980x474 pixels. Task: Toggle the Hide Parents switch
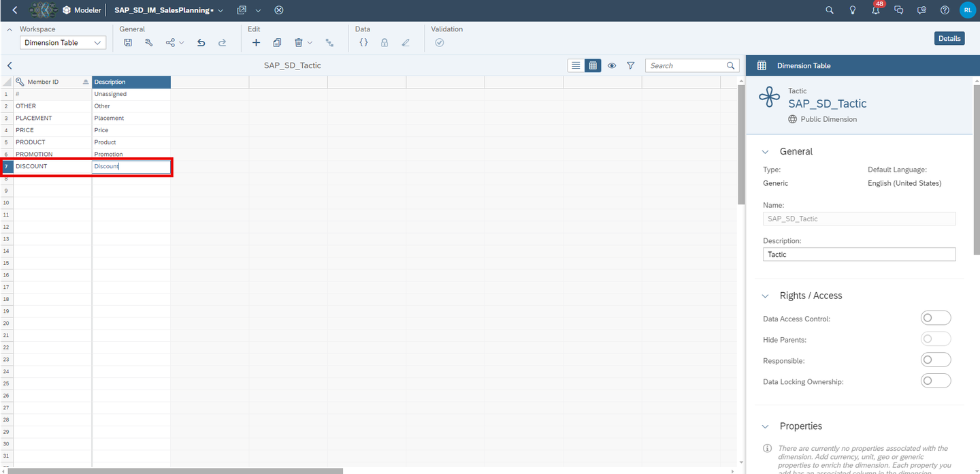coord(936,339)
